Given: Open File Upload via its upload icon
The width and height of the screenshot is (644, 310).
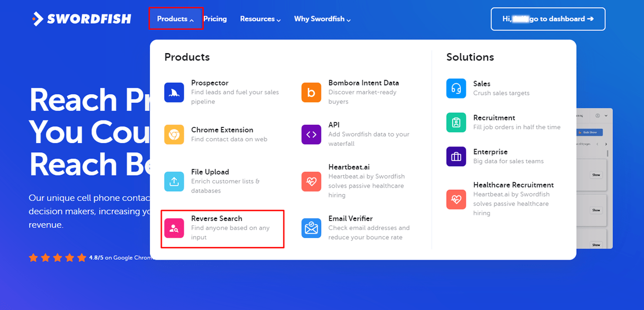Looking at the screenshot, I should point(174,181).
